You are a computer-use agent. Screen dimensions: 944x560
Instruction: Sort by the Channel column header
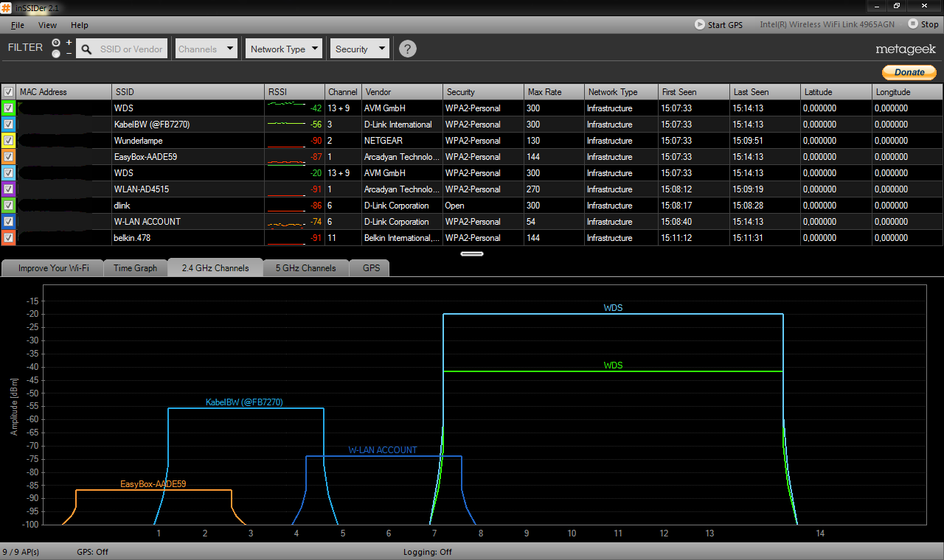[x=343, y=92]
